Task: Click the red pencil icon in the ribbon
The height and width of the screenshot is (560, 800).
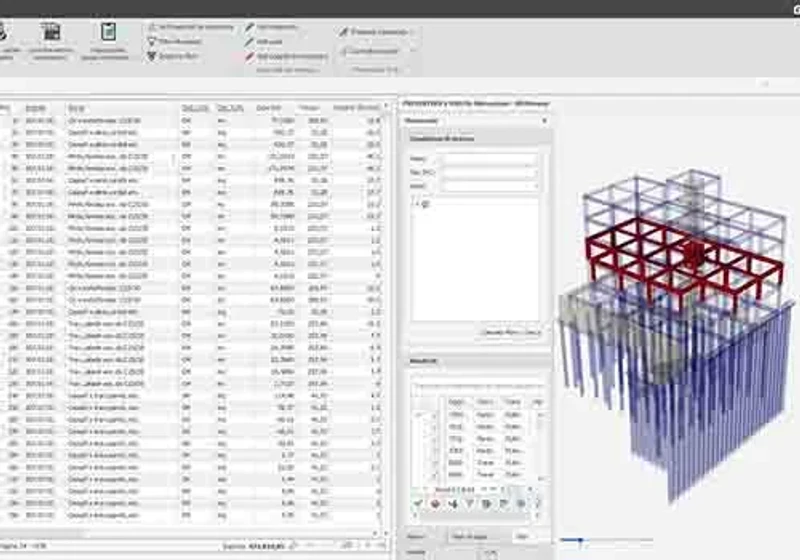Action: coord(249,57)
